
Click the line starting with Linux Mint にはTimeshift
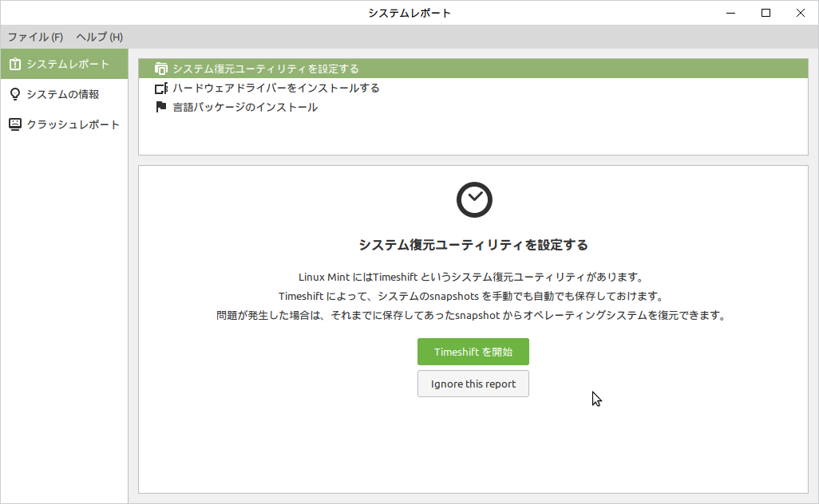(x=472, y=277)
